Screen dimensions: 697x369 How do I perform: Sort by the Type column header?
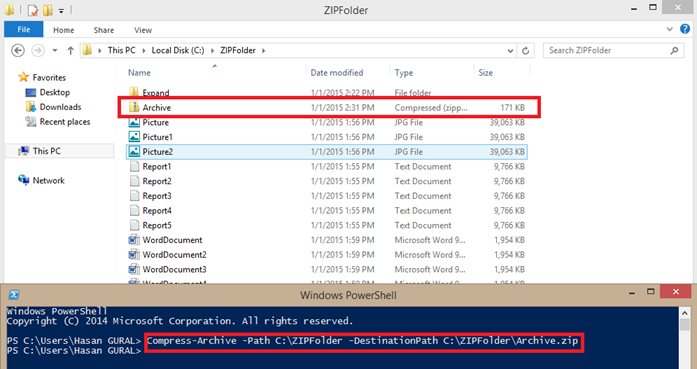click(404, 72)
